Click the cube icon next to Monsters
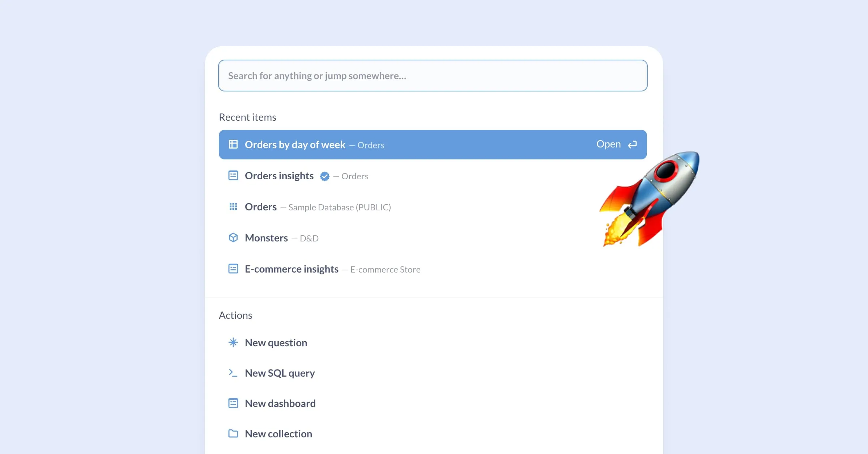The image size is (868, 454). (233, 237)
